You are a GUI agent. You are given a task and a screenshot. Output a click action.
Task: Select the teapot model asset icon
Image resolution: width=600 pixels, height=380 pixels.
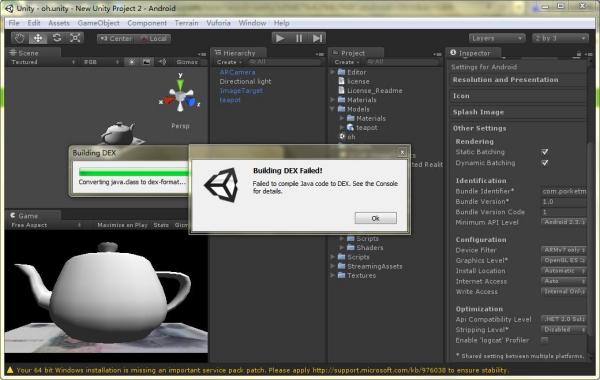(x=351, y=127)
